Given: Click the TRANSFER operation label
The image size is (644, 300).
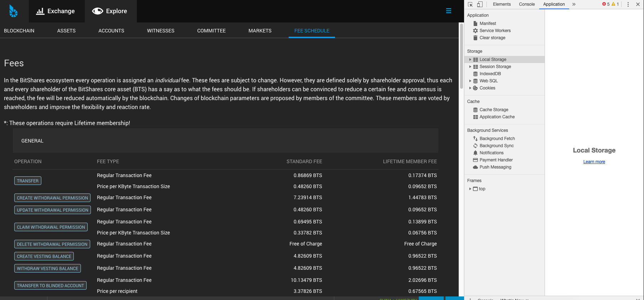Looking at the screenshot, I should [x=28, y=181].
